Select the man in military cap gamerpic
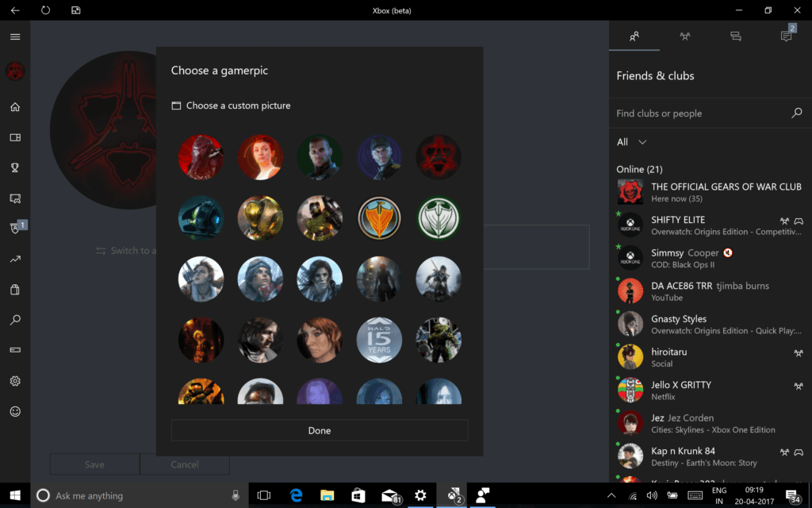This screenshot has height=508, width=812. click(x=379, y=157)
